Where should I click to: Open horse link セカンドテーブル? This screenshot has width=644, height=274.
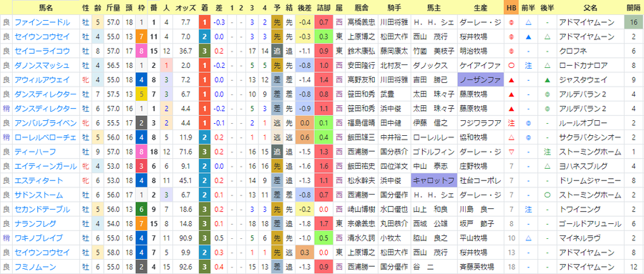(42, 210)
